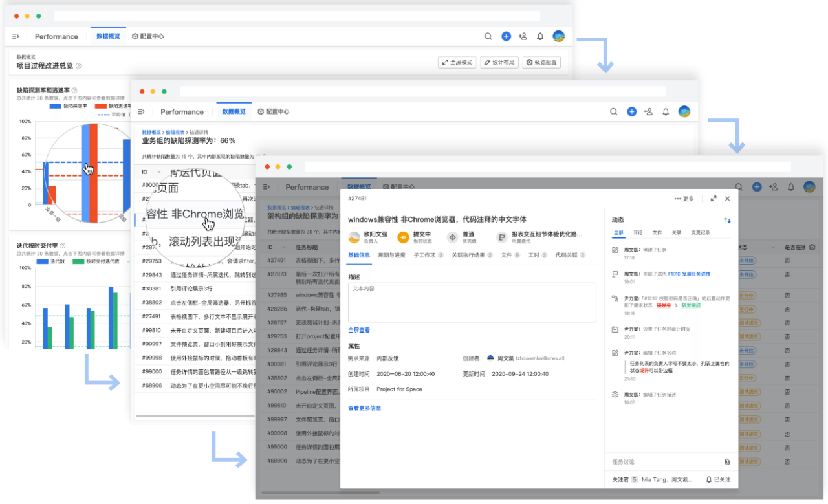Select 数据概览 tab in the middle window
This screenshot has height=504, width=828.
(x=234, y=112)
